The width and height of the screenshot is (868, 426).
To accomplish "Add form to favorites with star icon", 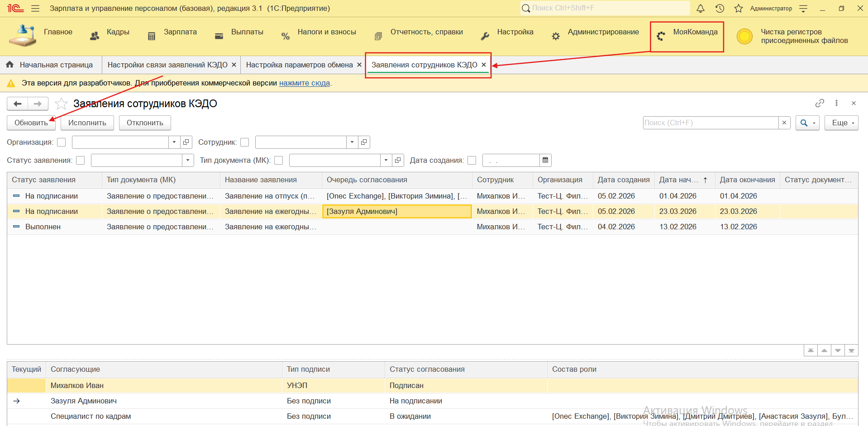I will (61, 104).
